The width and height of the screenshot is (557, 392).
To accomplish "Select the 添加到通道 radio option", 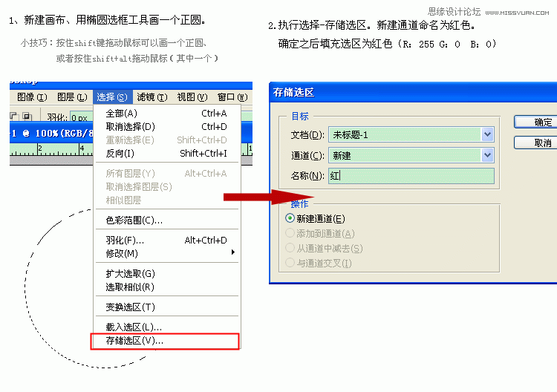I will click(x=290, y=233).
